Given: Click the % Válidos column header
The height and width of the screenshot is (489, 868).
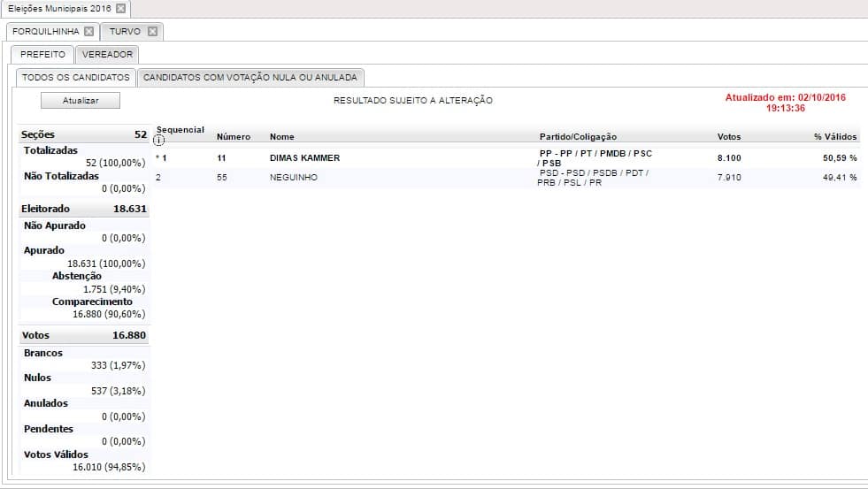Looking at the screenshot, I should click(835, 137).
